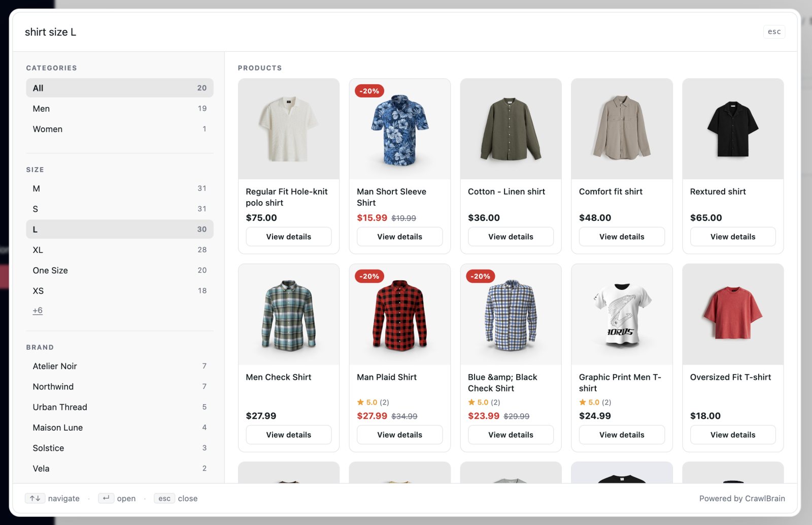Toggle the size L filter
Image resolution: width=812 pixels, height=525 pixels.
pyautogui.click(x=120, y=229)
